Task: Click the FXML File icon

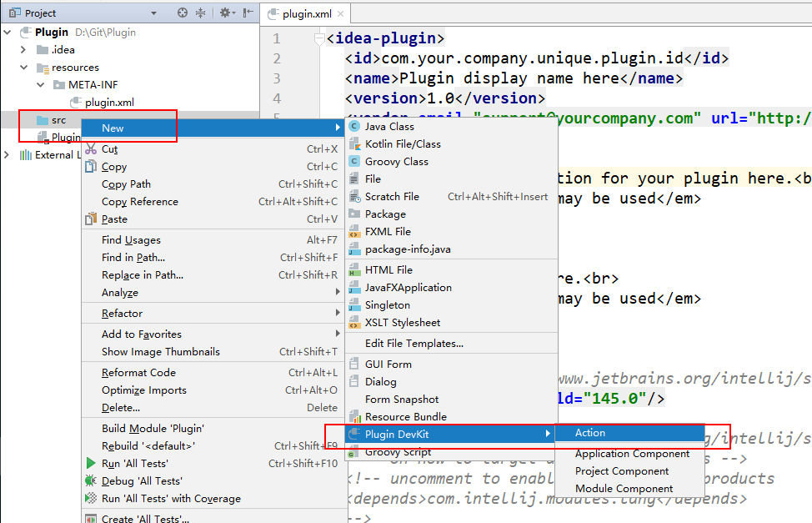Action: point(354,231)
